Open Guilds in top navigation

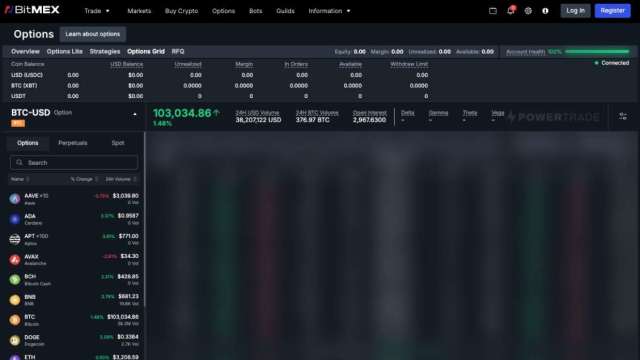(x=285, y=11)
